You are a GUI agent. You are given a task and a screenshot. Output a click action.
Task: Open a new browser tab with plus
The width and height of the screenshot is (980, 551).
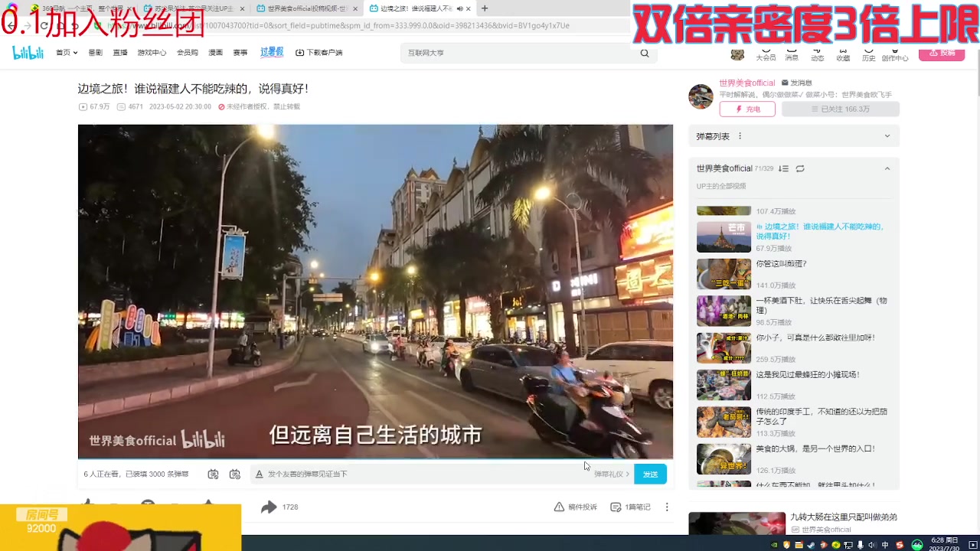pos(485,8)
